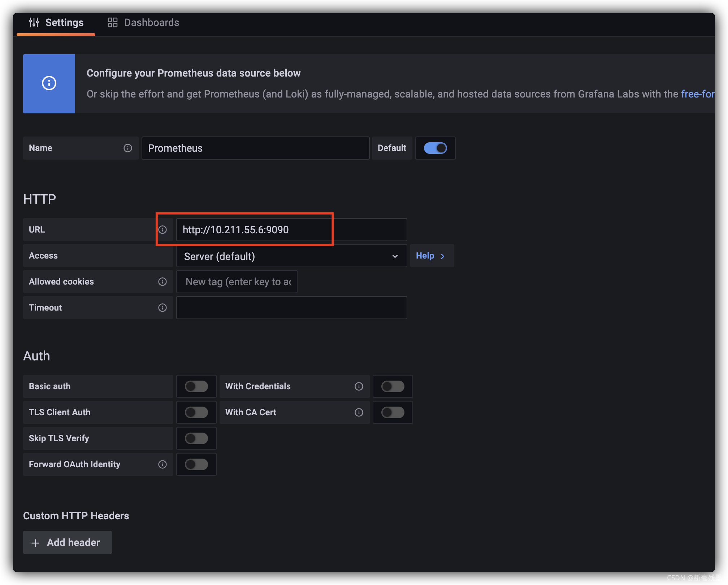The image size is (728, 585).
Task: Click the Forward OAuth Identity info icon
Action: coord(162,464)
